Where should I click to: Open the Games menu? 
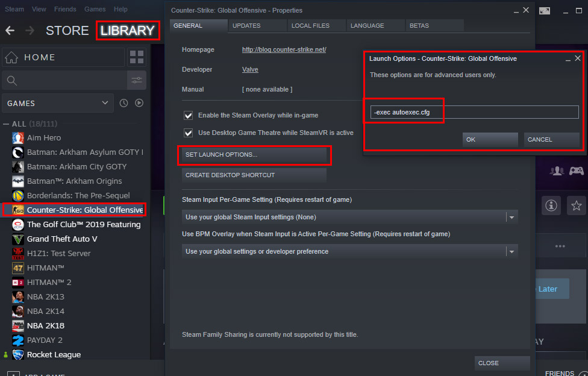click(x=95, y=9)
